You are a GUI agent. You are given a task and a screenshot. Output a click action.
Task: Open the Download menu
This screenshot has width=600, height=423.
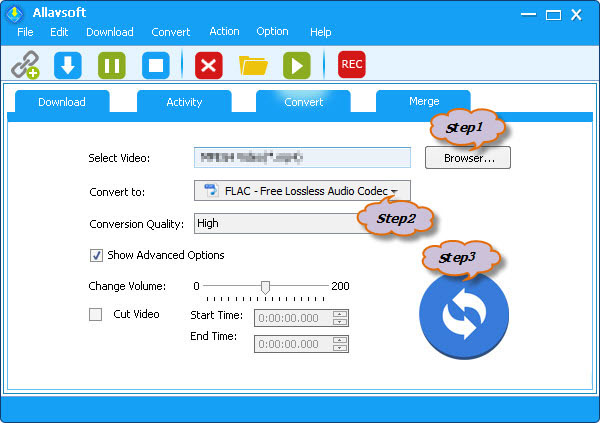point(110,32)
